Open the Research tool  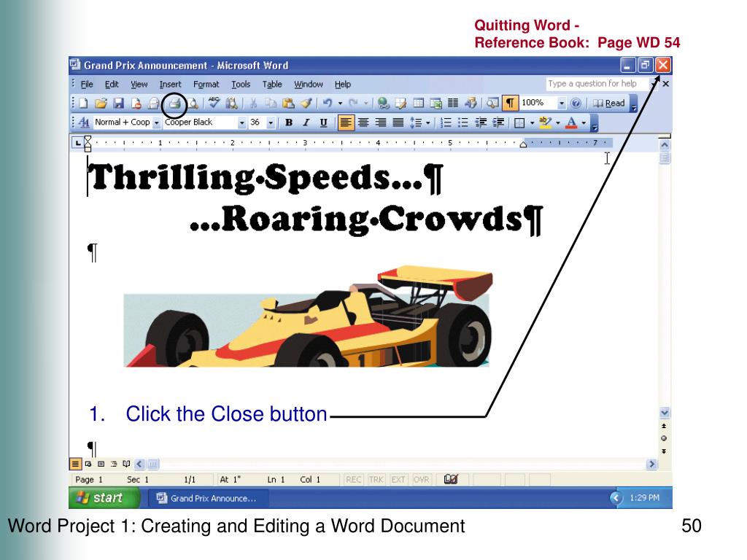pos(231,103)
